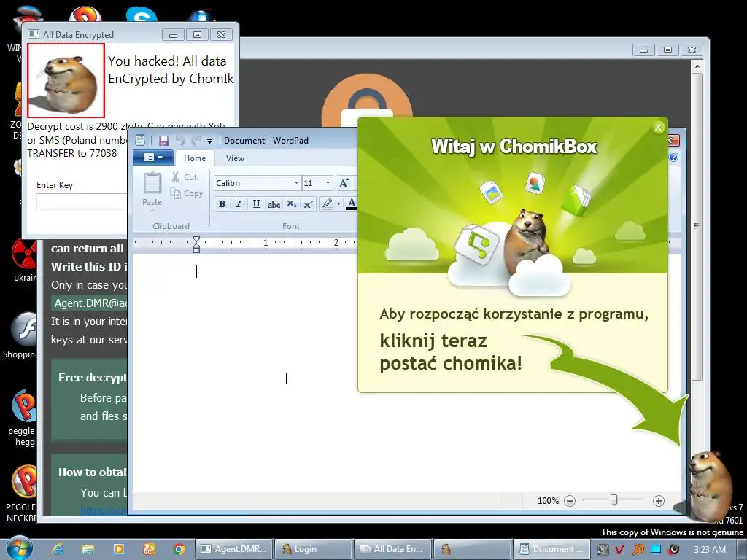This screenshot has width=747, height=560.
Task: Open Internet Explorer from taskbar
Action: [58, 549]
